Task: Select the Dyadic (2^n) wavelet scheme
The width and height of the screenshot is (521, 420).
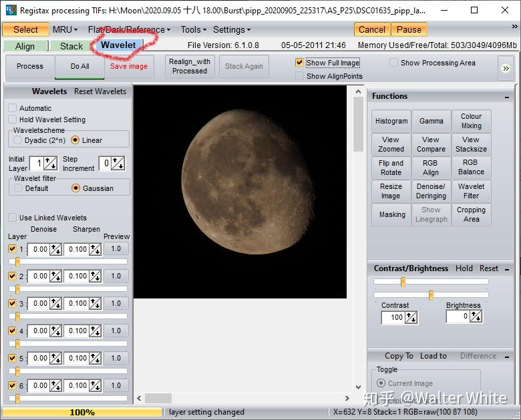Action: [18, 140]
